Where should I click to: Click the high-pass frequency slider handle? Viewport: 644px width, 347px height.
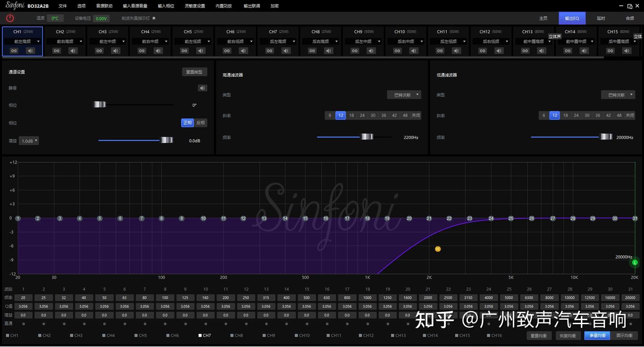coord(367,137)
